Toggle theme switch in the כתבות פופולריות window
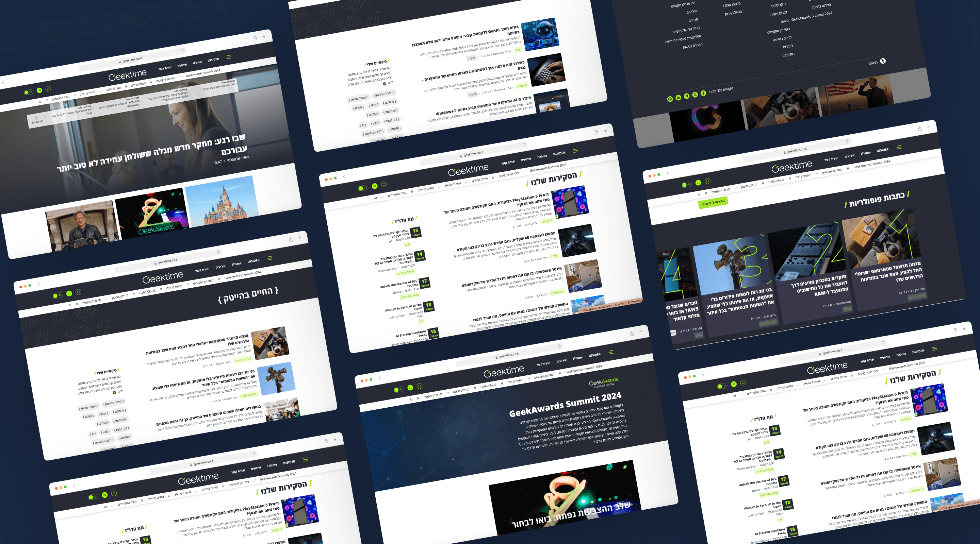Viewport: 980px width, 544px height. [687, 185]
